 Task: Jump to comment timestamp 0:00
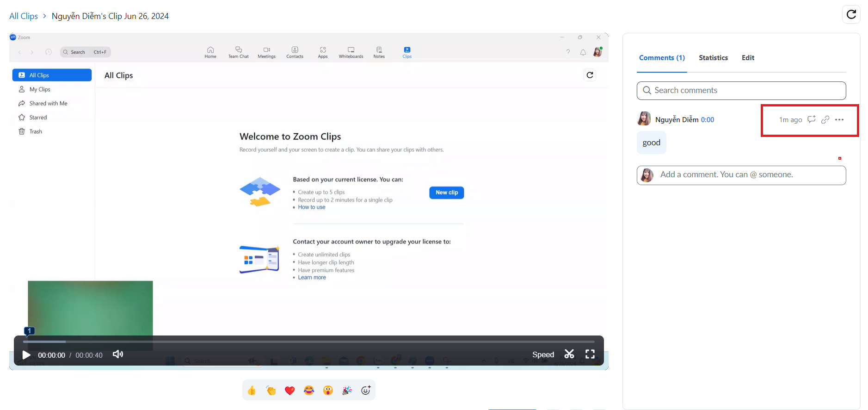(x=708, y=120)
